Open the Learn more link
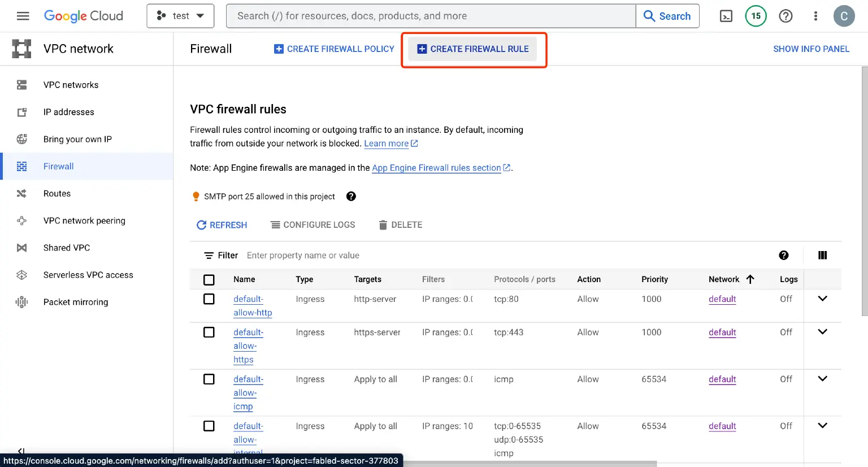Viewport: 868px width, 467px height. coord(387,143)
